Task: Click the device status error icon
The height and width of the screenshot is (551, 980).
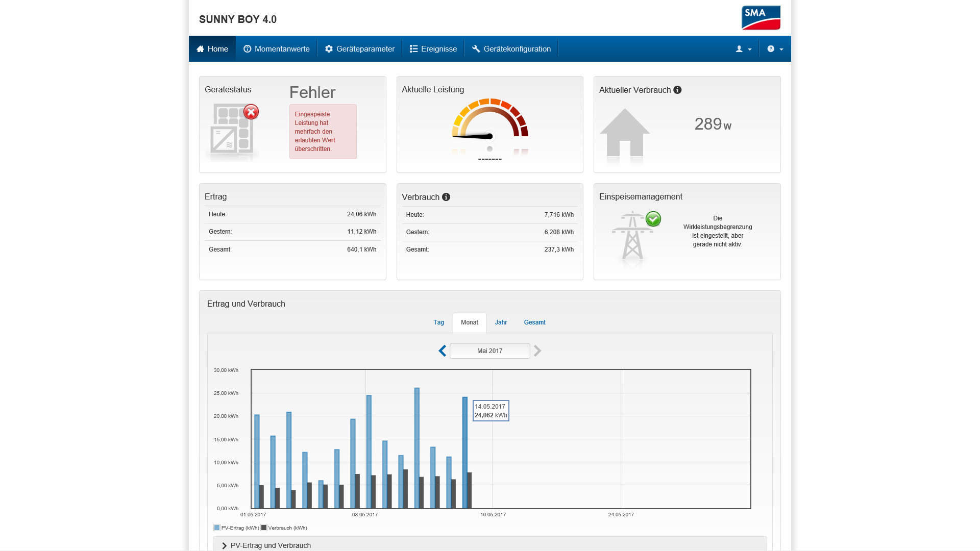Action: click(x=251, y=112)
